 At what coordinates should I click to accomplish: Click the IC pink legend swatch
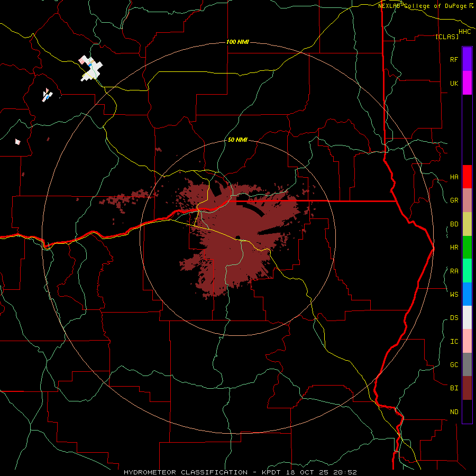click(467, 341)
